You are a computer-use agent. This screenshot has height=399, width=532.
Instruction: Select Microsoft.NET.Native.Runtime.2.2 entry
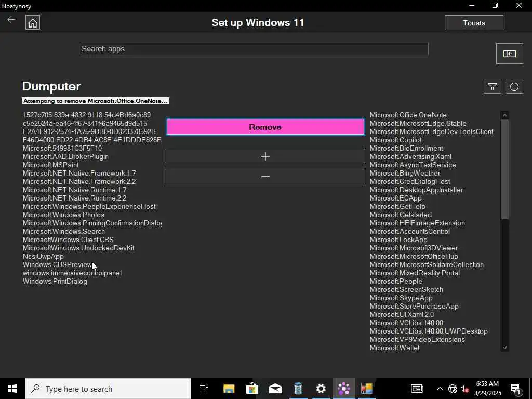[74, 198]
